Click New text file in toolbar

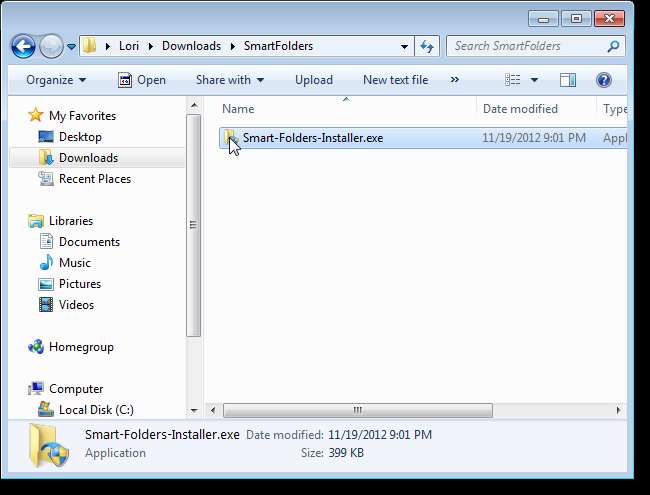(395, 80)
